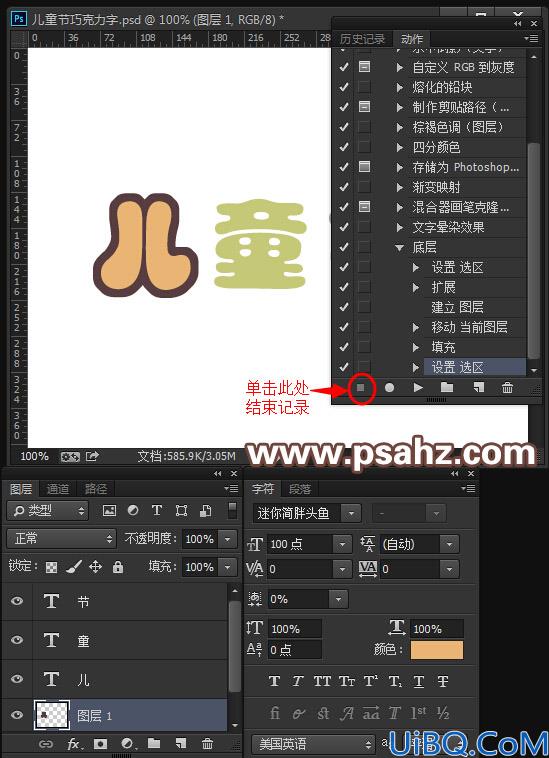Delete action trash icon in Actions panel
549x758 pixels.
(x=507, y=387)
